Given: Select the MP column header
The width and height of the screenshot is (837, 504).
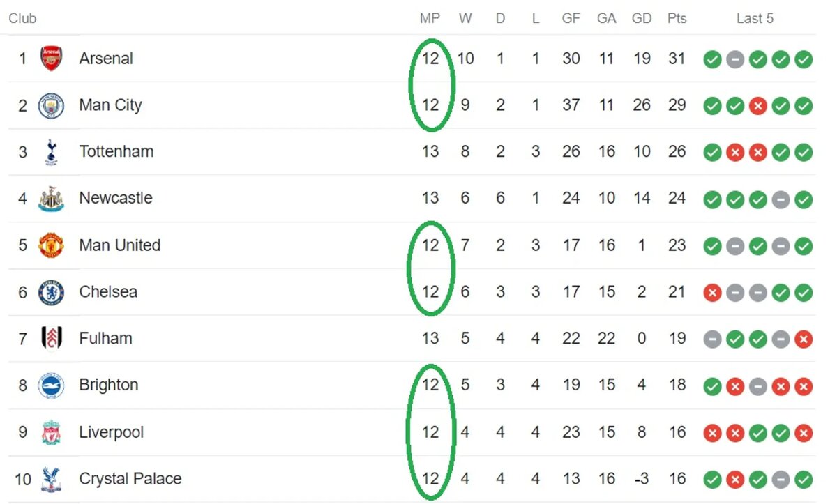Looking at the screenshot, I should tap(430, 18).
